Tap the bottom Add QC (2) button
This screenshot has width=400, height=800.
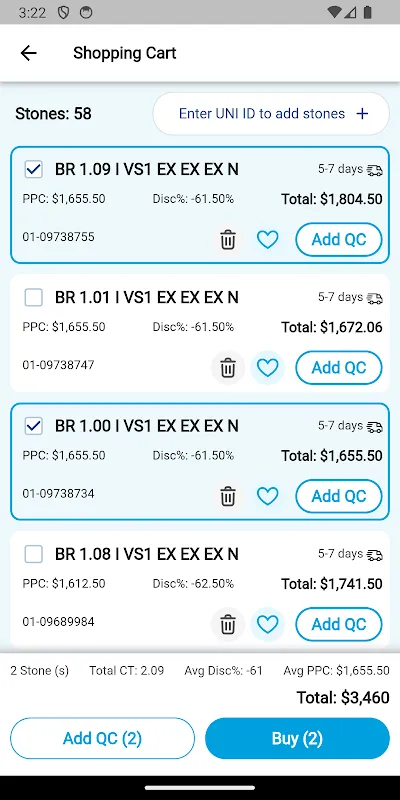(x=103, y=738)
